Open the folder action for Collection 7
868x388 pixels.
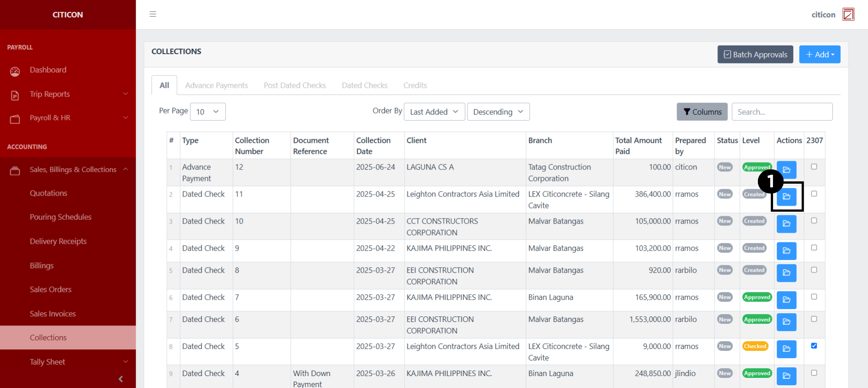tap(786, 300)
